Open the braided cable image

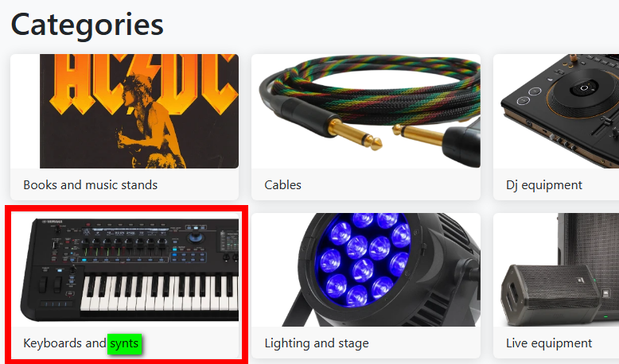pos(366,111)
